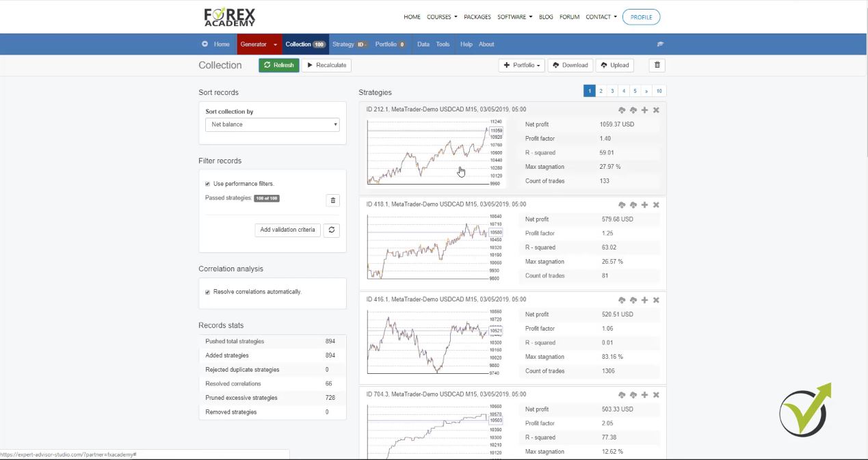Screen dimensions: 868x460
Task: Click the balance chart of strategy ID 418.1
Action: click(435, 247)
